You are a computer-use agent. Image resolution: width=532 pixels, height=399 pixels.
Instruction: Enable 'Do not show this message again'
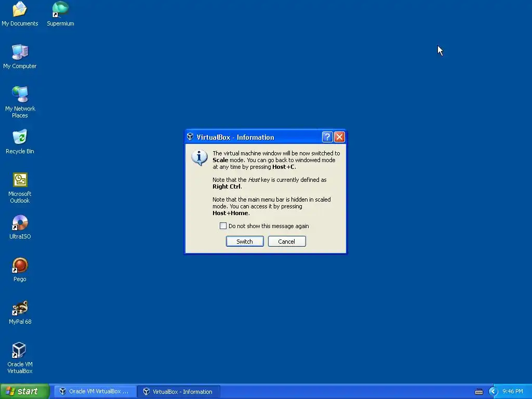click(223, 225)
